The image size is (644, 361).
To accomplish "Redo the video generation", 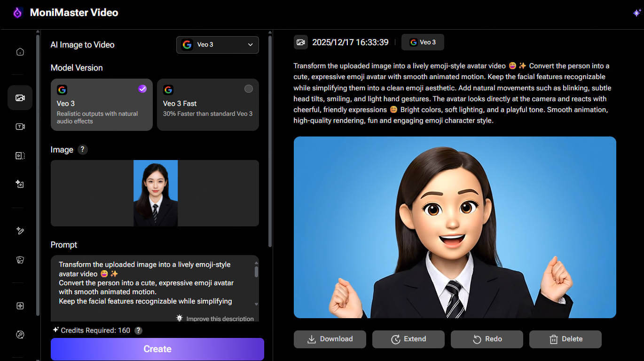I will click(487, 339).
